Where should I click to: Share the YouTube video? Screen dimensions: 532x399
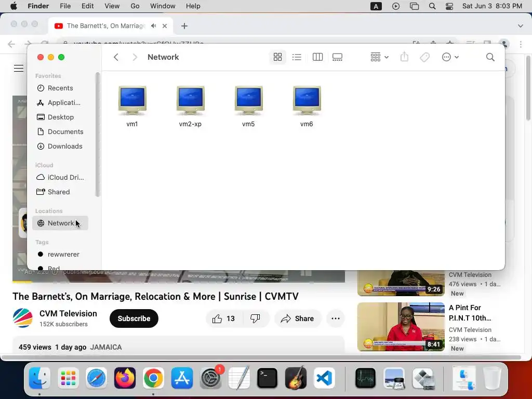(297, 318)
